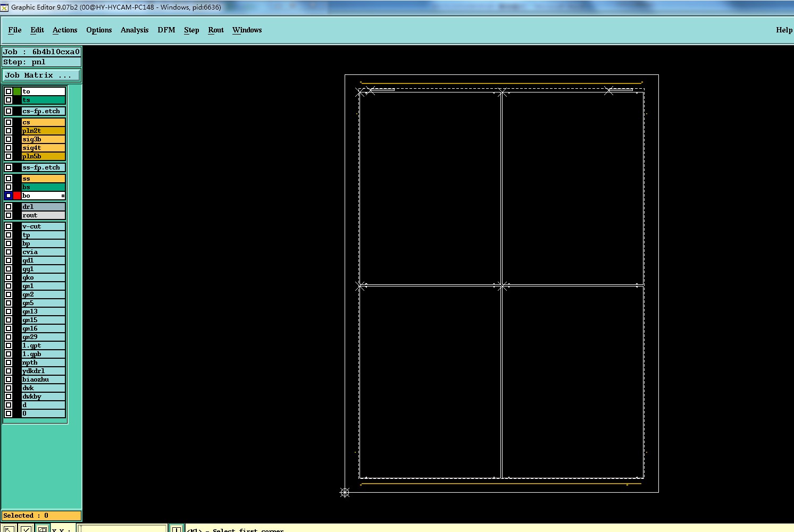Open the Windows menu
794x532 pixels.
pos(247,30)
